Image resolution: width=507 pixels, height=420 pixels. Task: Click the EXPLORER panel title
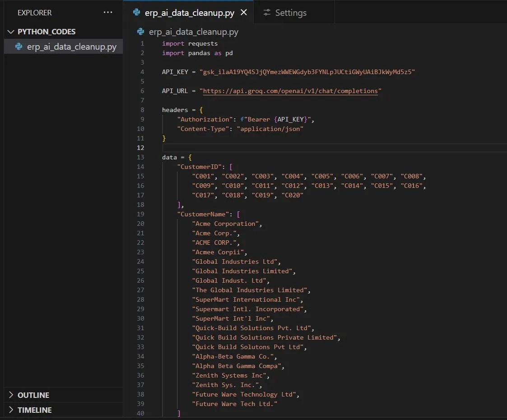(x=34, y=13)
